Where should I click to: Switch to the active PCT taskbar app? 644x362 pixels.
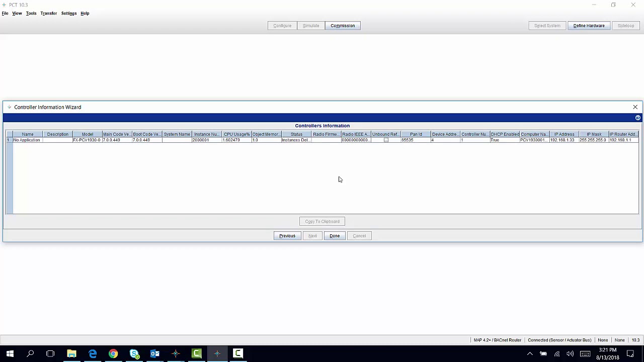tap(217, 353)
